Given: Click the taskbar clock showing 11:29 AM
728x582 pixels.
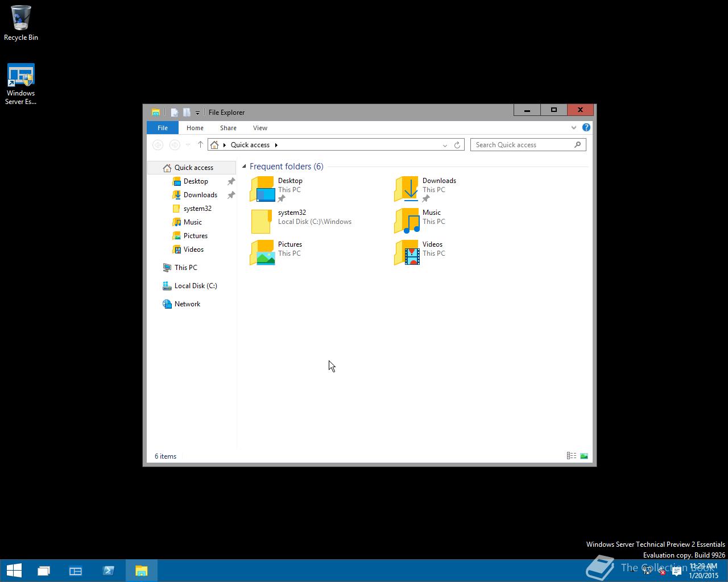Looking at the screenshot, I should pos(704,571).
